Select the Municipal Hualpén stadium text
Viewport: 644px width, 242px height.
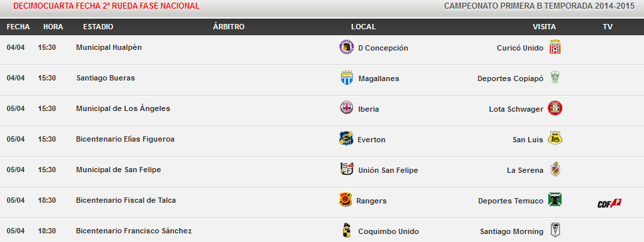click(x=109, y=47)
